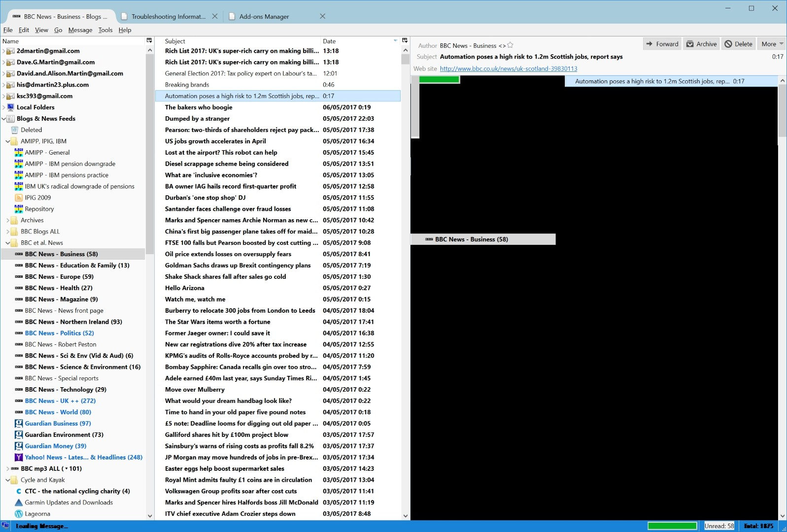This screenshot has height=532, width=787.
Task: Click the folder pane column picker icon
Action: pyautogui.click(x=149, y=40)
